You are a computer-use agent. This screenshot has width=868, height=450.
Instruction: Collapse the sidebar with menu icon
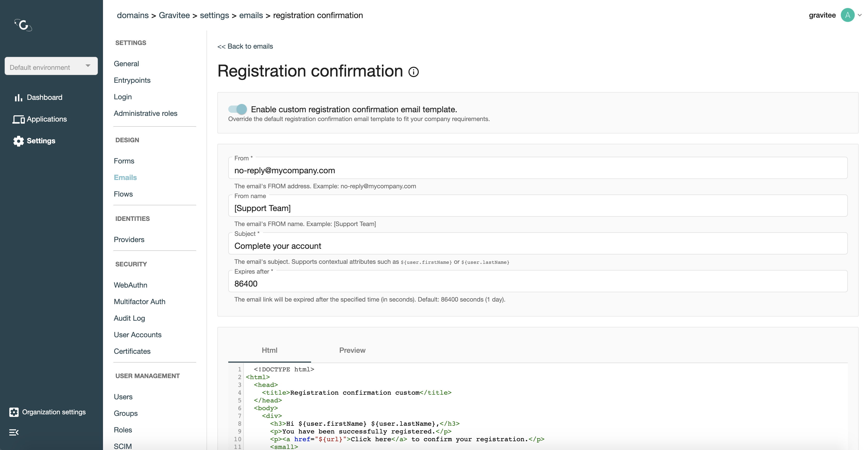click(14, 432)
